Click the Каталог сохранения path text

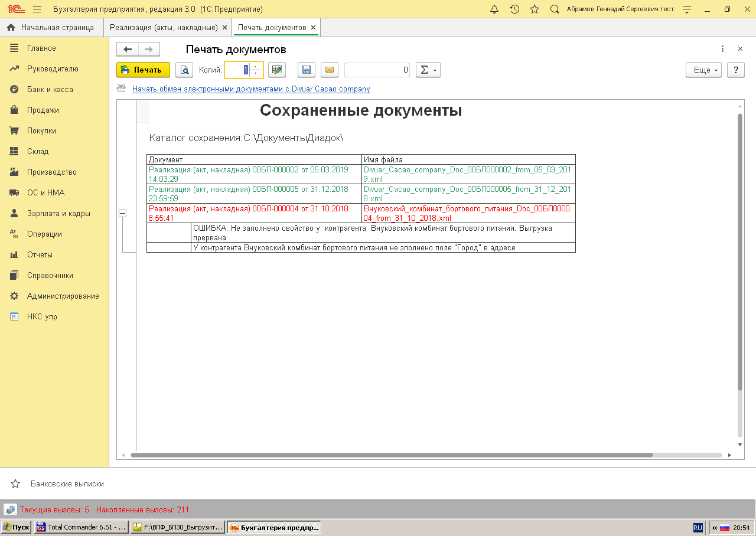pos(246,138)
